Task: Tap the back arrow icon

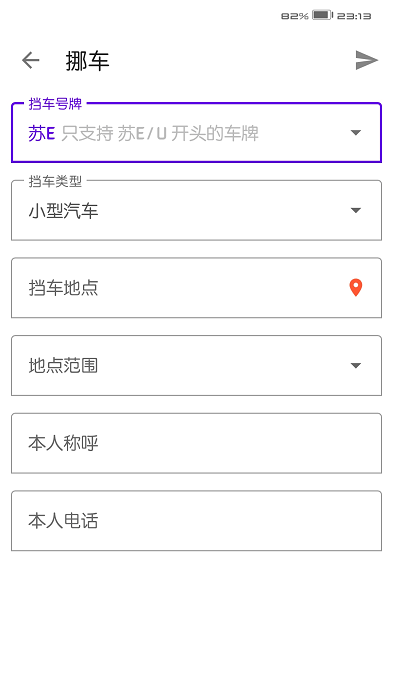Action: 30,60
